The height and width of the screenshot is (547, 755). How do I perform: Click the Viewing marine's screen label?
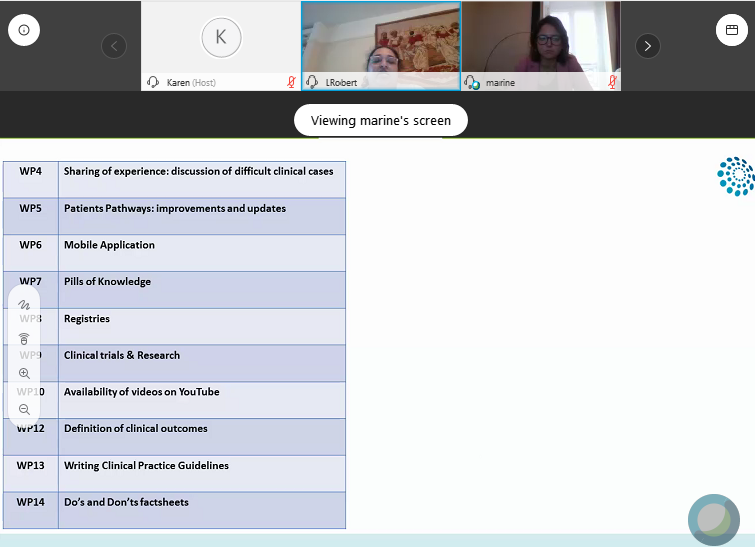381,120
